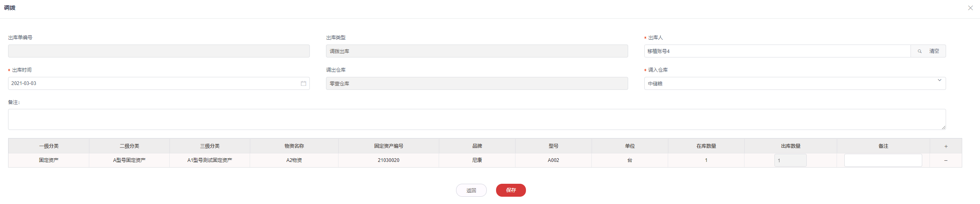This screenshot has width=980, height=204.
Task: Remove the row with the minus icon
Action: tap(946, 161)
